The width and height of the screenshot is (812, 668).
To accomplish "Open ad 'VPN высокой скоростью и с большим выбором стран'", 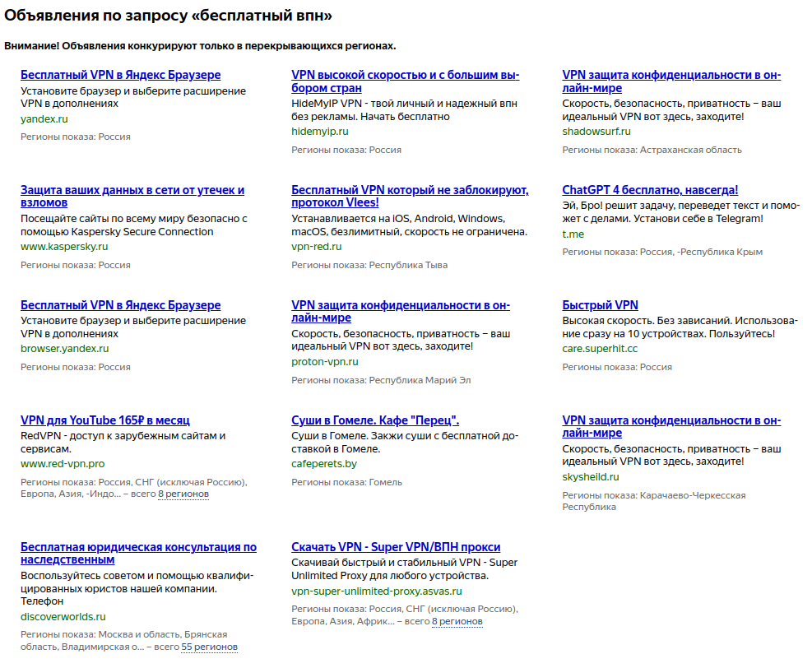I will click(405, 81).
